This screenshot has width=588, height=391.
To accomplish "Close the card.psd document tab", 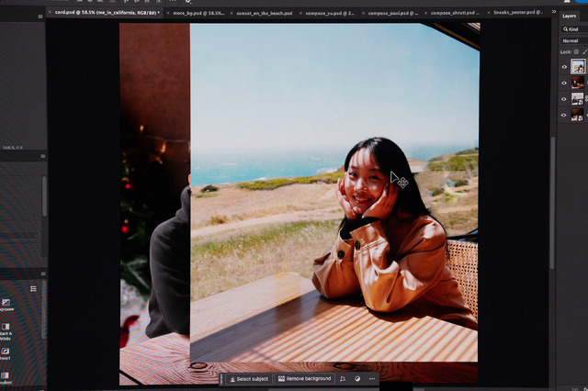I will (50, 12).
